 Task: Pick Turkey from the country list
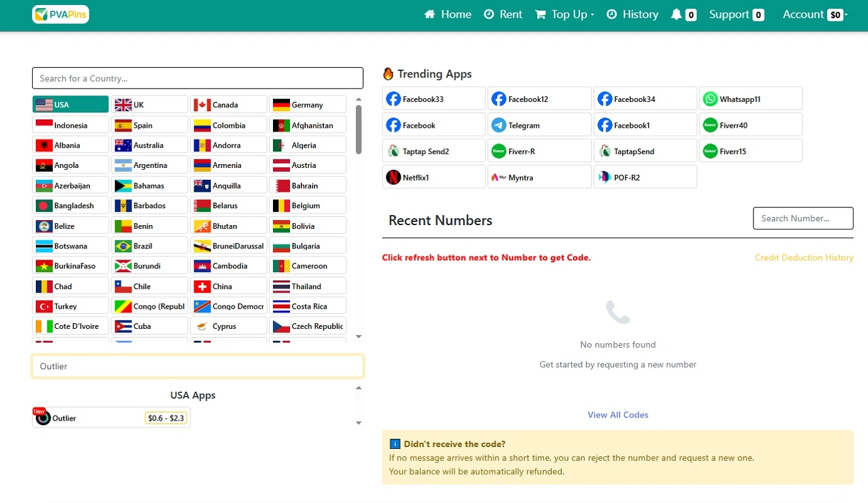[70, 306]
